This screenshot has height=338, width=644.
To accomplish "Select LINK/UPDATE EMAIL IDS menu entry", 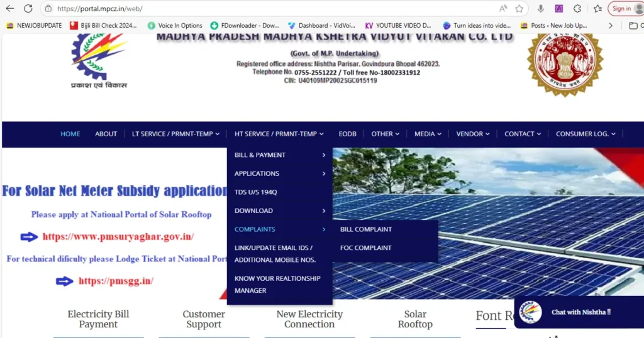I will 280,254.
